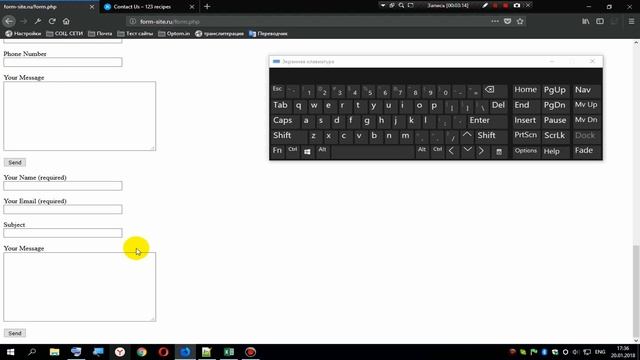Open the Почта bookmarks folder
640x360 pixels.
click(100, 33)
